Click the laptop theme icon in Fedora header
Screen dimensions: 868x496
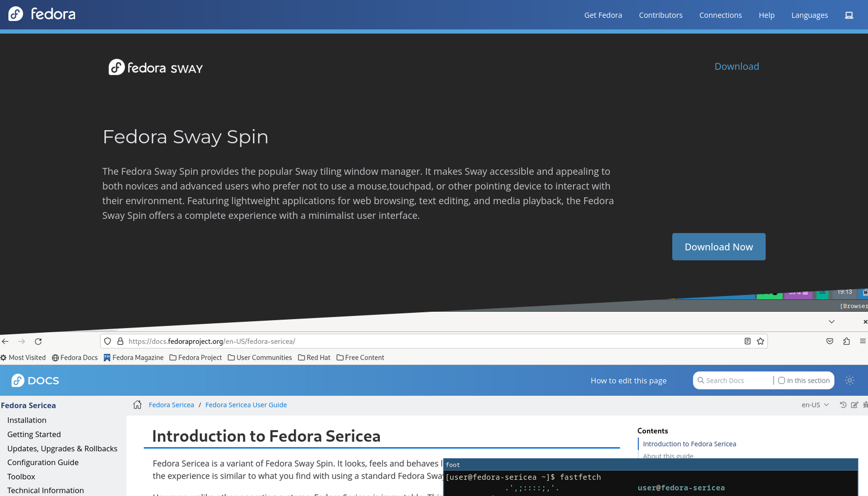tap(849, 15)
